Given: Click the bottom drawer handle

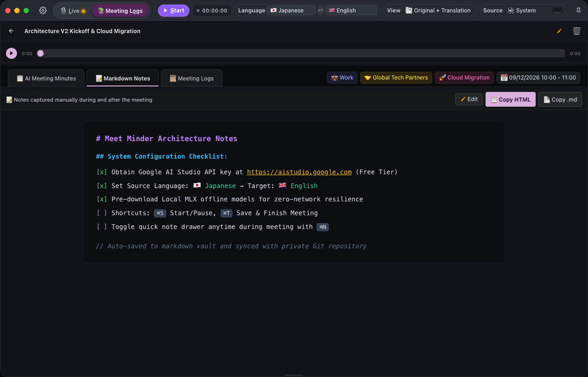Looking at the screenshot, I should 294,375.
